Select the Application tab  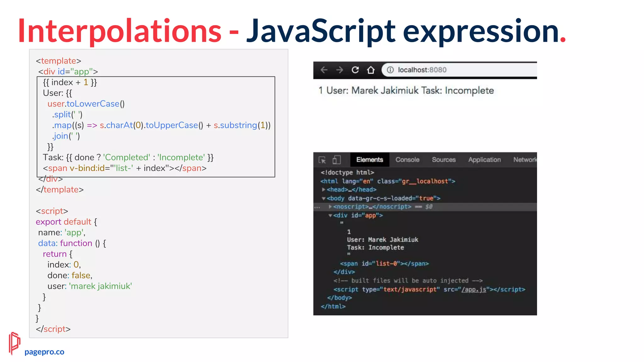[x=484, y=160]
